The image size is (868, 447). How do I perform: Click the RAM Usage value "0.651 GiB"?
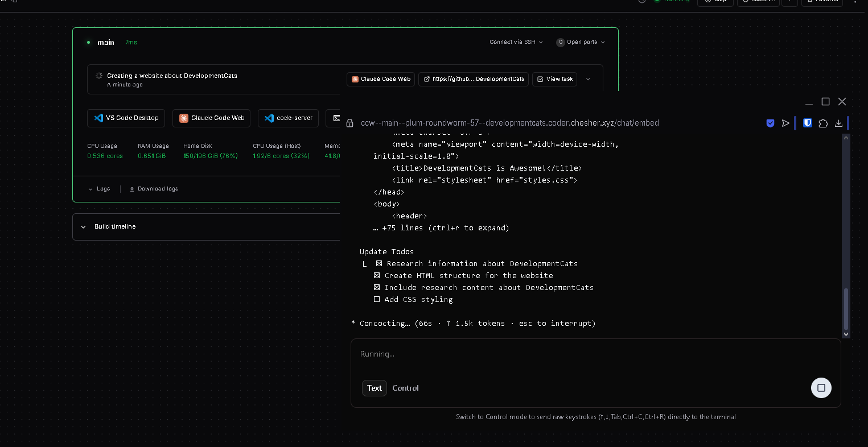point(151,156)
